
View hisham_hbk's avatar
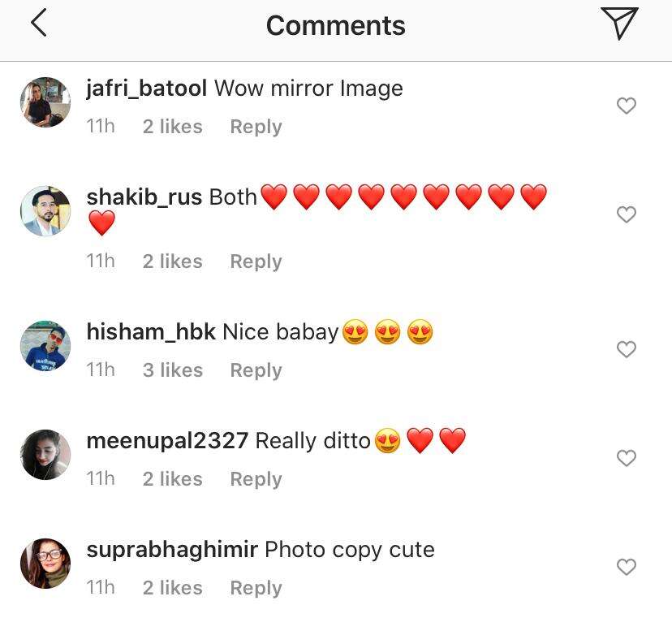pos(45,346)
